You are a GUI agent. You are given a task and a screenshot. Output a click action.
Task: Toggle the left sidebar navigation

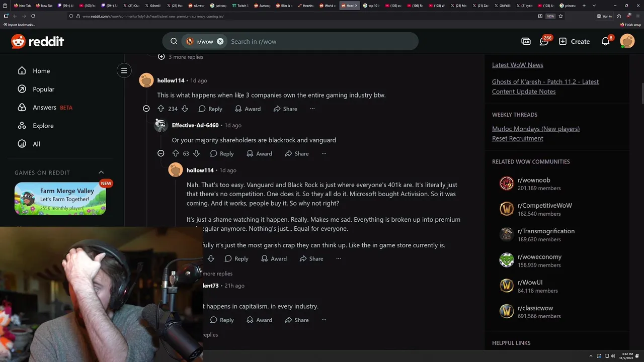click(x=124, y=70)
